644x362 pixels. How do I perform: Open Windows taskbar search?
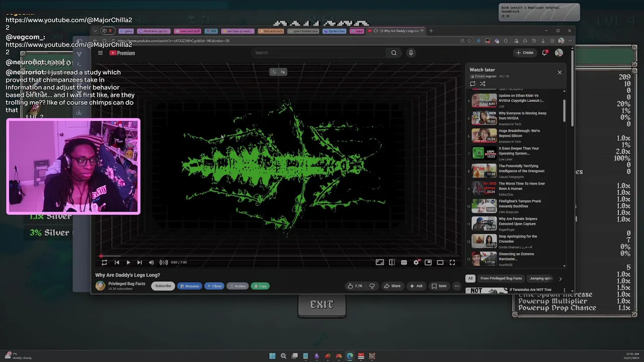click(x=283, y=356)
